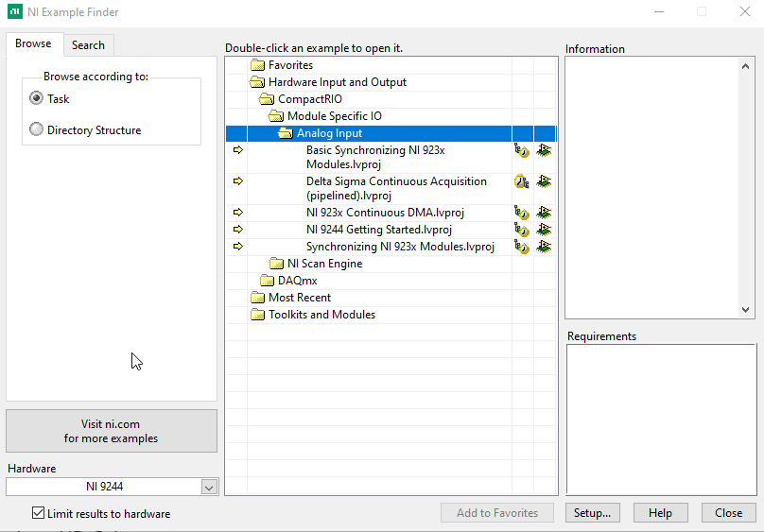Image resolution: width=764 pixels, height=532 pixels.
Task: Click FPGA chip icon for NI 923x Continuous DMA
Action: (544, 213)
